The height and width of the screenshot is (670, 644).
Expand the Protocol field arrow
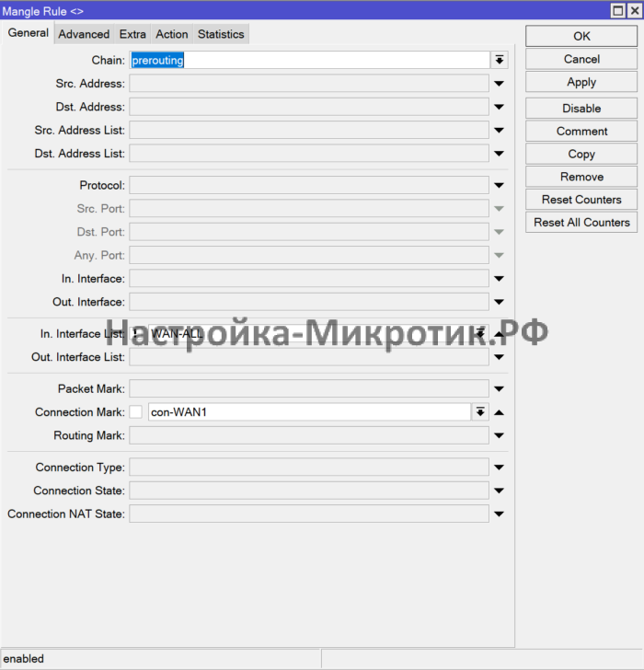500,186
